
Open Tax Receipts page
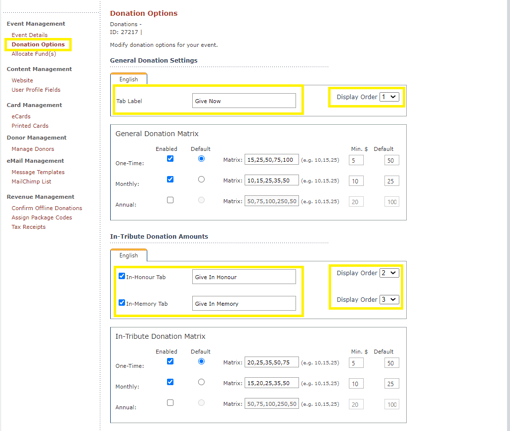tap(28, 227)
